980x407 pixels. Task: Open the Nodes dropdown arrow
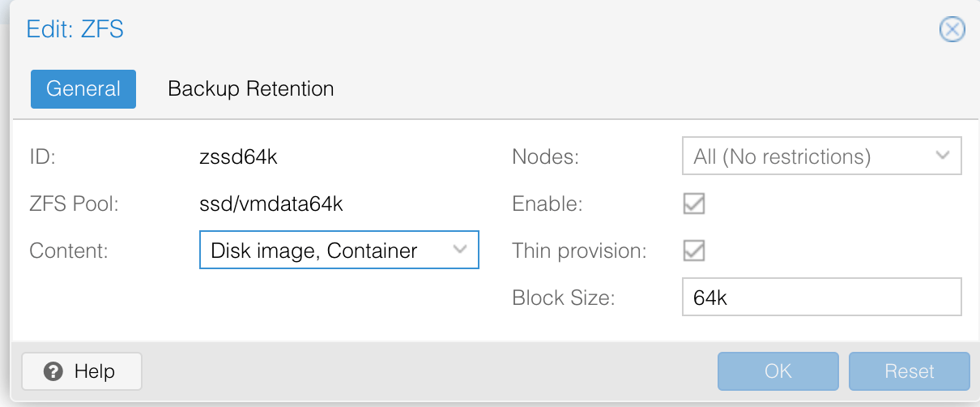click(942, 156)
